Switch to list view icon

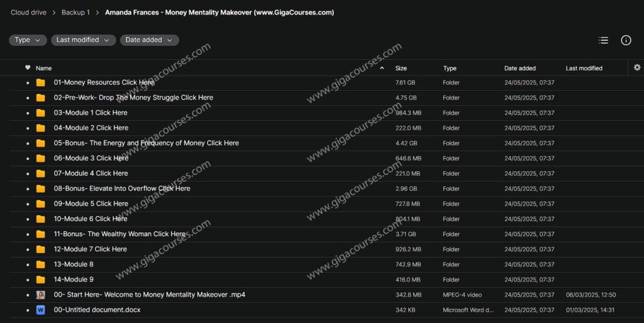coord(603,40)
